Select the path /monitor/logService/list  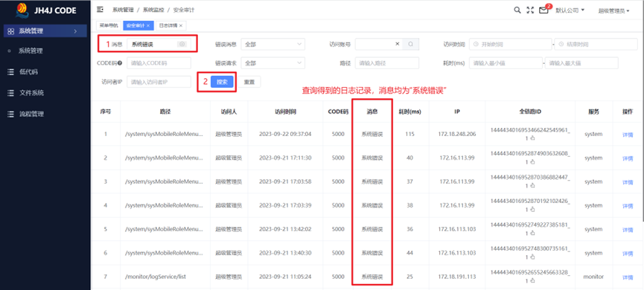[156, 277]
